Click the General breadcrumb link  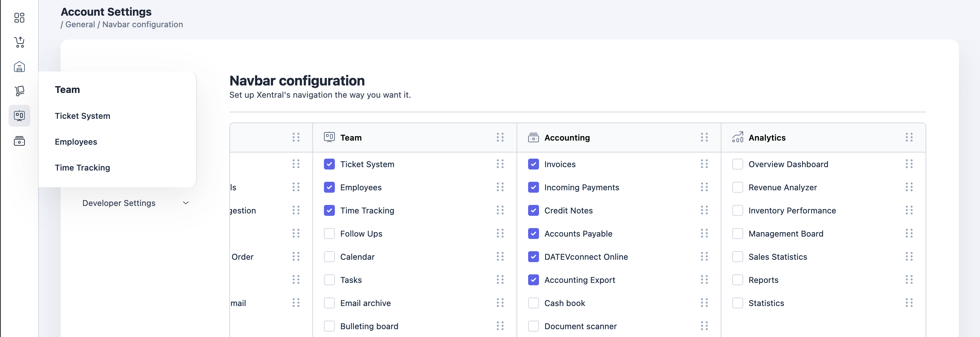click(80, 25)
